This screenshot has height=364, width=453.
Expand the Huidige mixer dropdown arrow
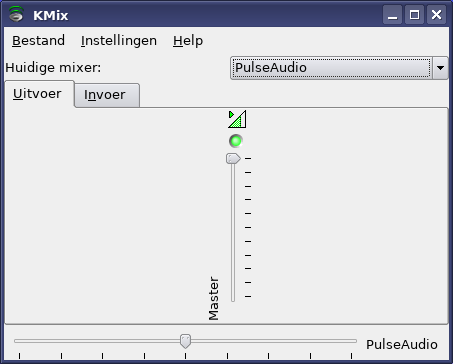pyautogui.click(x=440, y=68)
